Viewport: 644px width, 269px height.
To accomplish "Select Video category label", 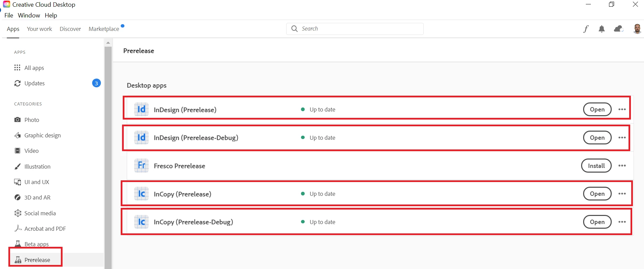I will (x=31, y=151).
